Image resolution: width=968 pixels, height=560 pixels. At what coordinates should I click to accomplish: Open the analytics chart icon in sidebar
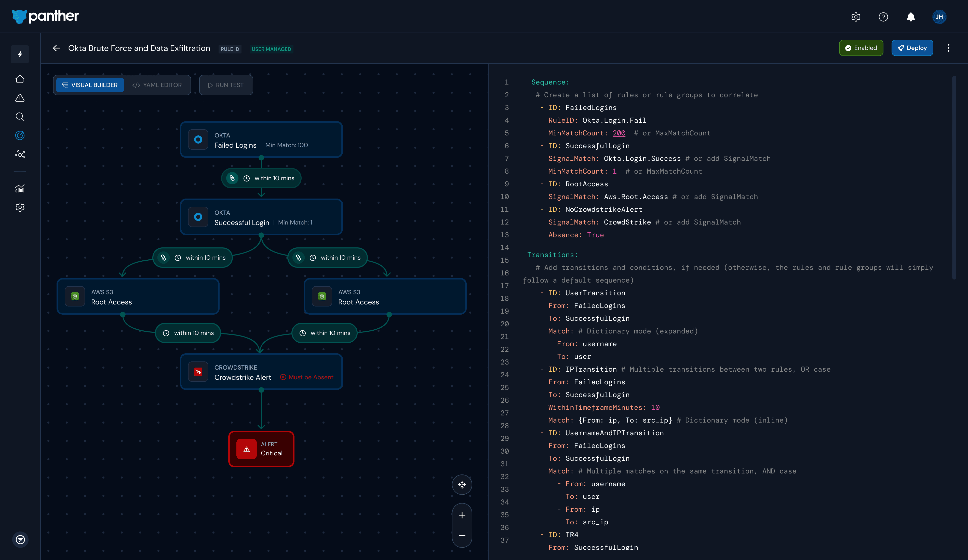coord(20,188)
